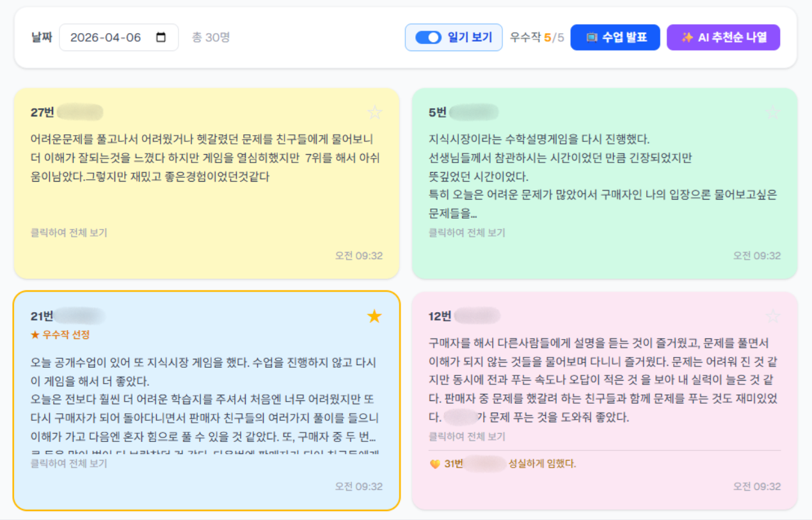Expand full diary of 27번 via 클릭하여 전체 보기

coord(69,233)
